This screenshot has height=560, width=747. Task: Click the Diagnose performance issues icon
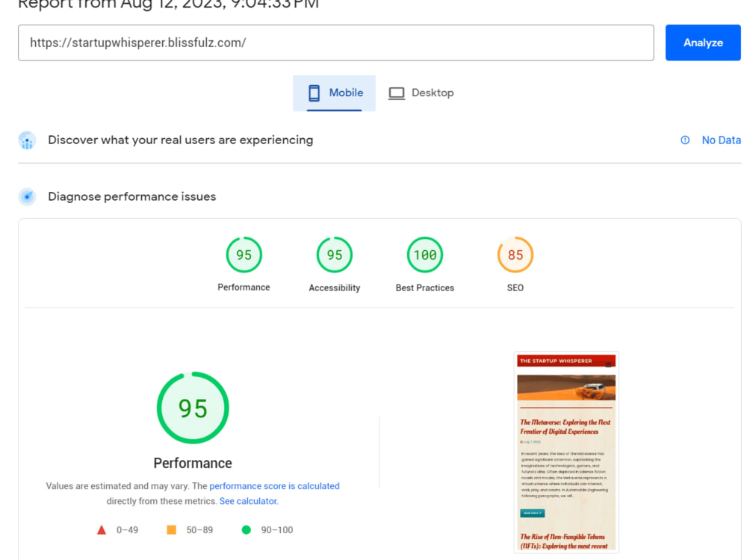pos(27,196)
